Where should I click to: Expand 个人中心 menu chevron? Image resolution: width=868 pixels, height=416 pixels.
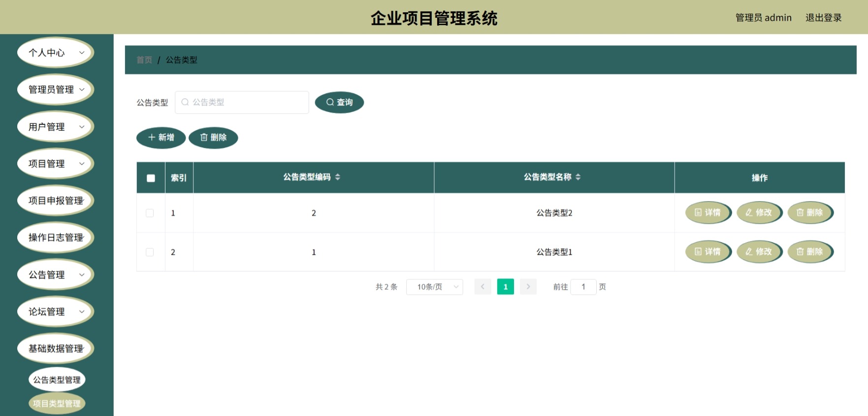pos(82,52)
